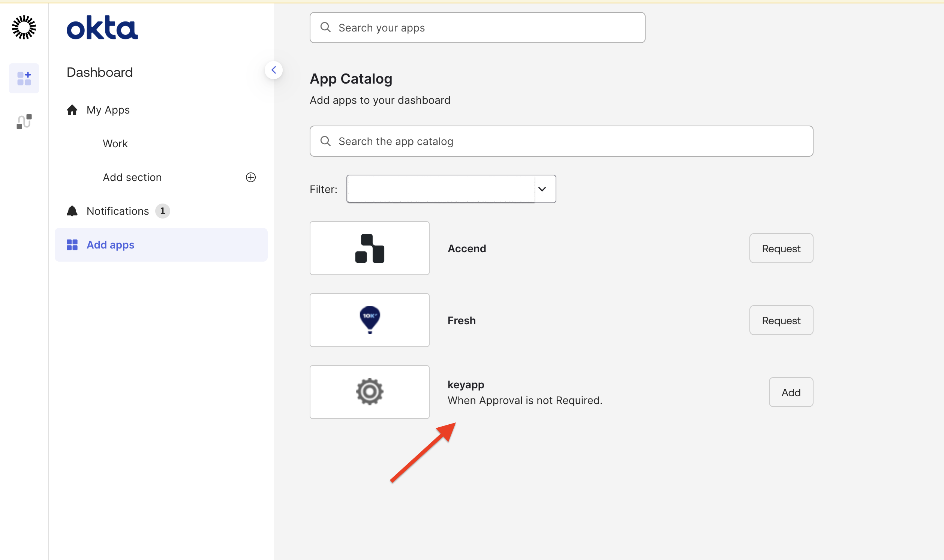Click the plus circle icon next to Add section

coord(251,177)
